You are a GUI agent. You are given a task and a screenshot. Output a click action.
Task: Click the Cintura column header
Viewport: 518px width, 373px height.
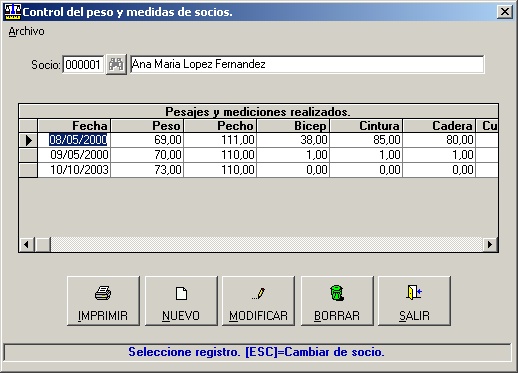pyautogui.click(x=366, y=126)
